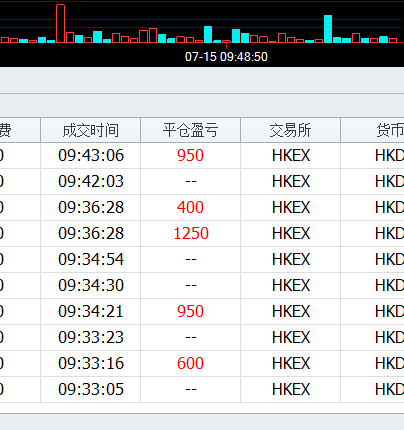Image resolution: width=404 pixels, height=430 pixels.
Task: Click the HKEX cell in the first row
Action: tap(290, 156)
